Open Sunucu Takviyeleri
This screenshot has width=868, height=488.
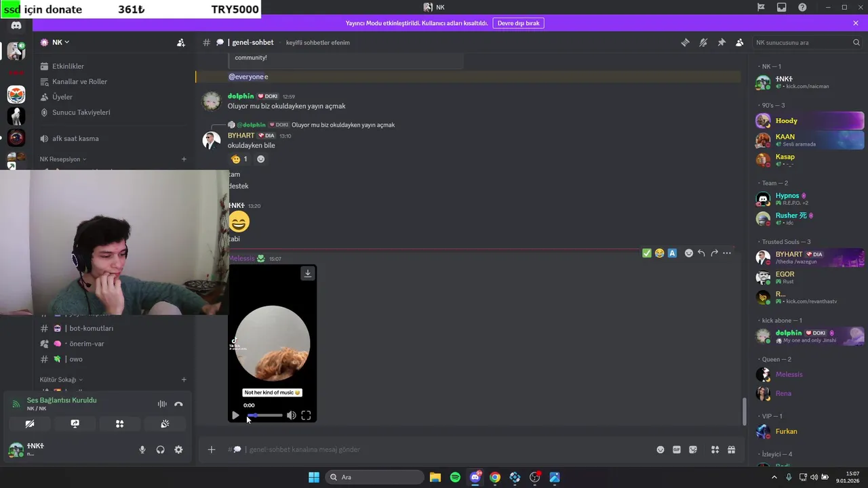click(x=81, y=113)
